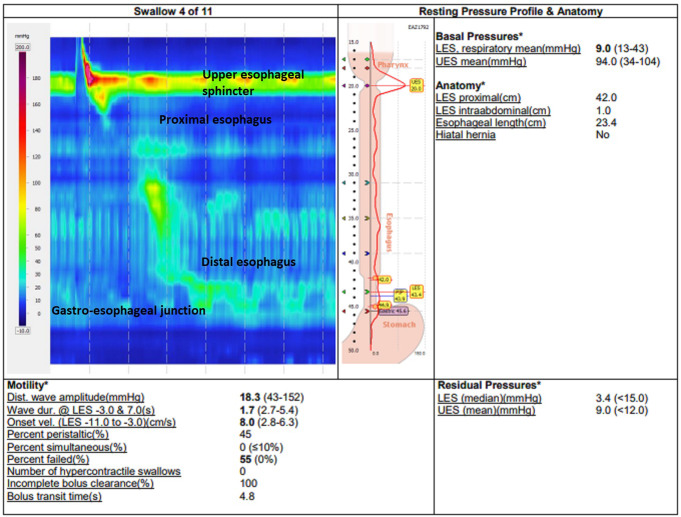The image size is (681, 517).
Task: Click the Proximal esophagus plot label
Action: 215,120
